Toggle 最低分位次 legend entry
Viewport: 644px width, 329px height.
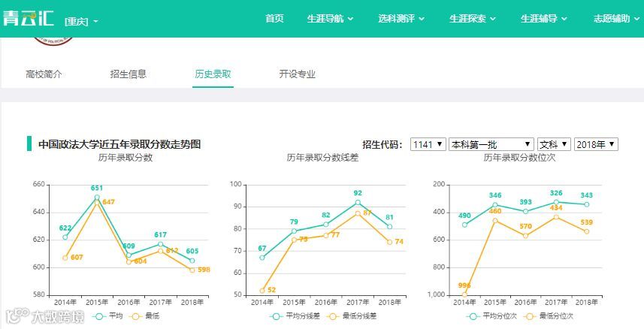[x=548, y=316]
